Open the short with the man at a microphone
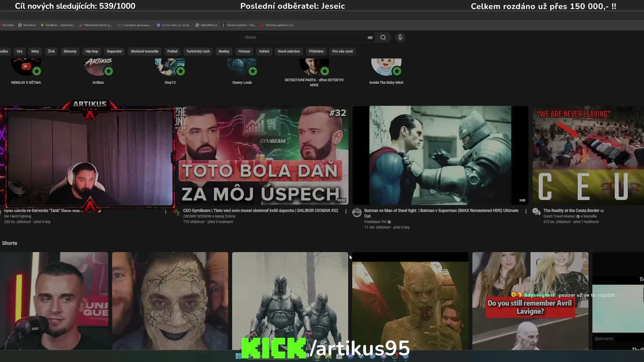Viewport: 644px width, 362px height. [x=54, y=301]
